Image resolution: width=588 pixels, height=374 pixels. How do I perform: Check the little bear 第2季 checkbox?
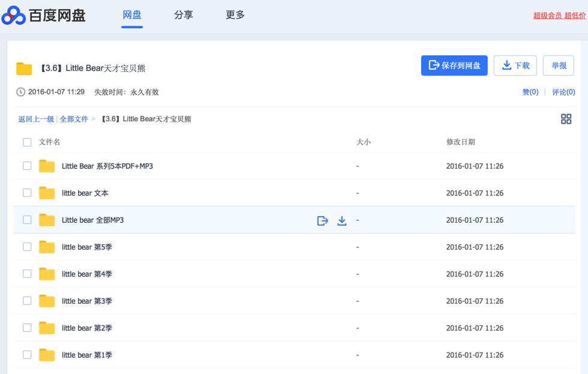(x=27, y=328)
